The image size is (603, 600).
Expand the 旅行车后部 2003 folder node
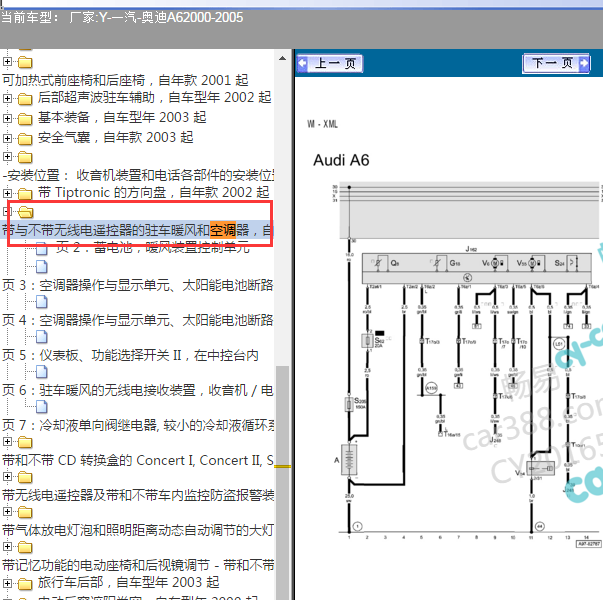[7, 583]
